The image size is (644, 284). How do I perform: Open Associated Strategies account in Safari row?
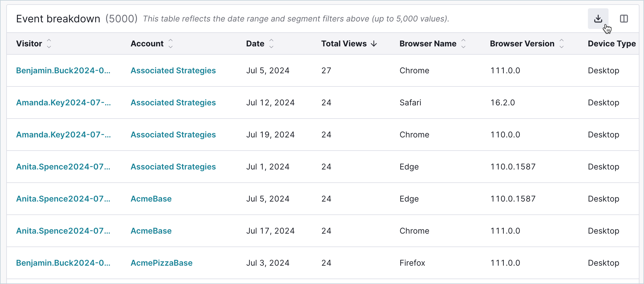click(173, 102)
